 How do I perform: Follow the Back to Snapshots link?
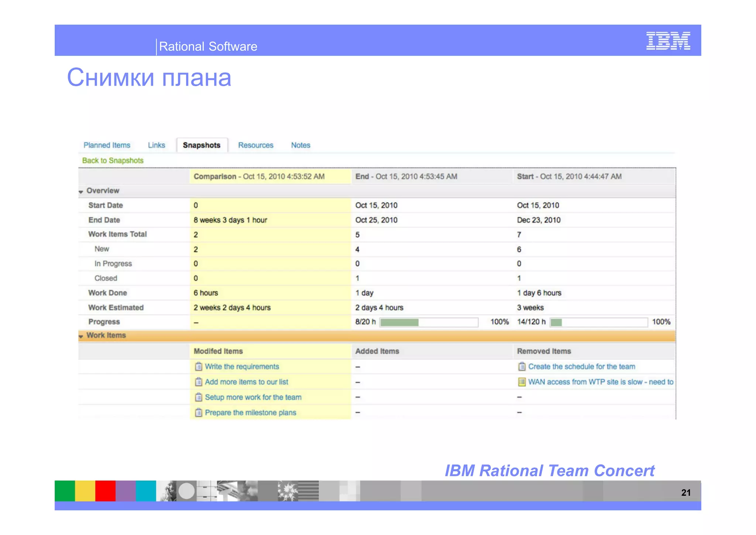tap(113, 161)
